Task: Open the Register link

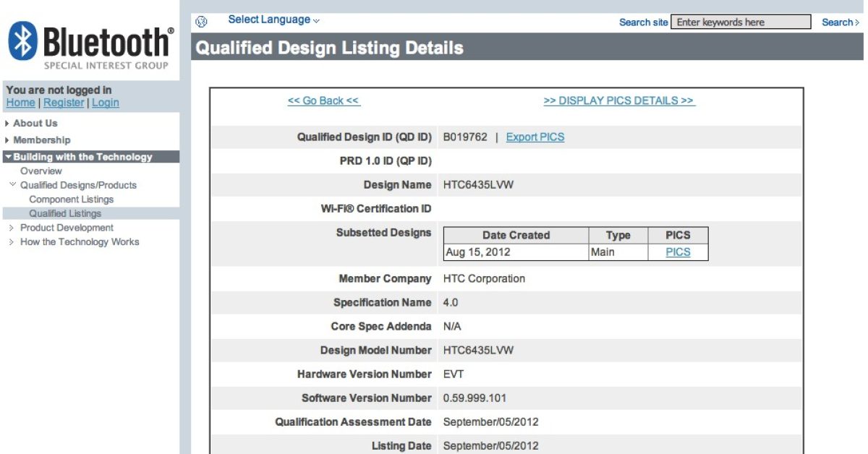Action: 64,103
